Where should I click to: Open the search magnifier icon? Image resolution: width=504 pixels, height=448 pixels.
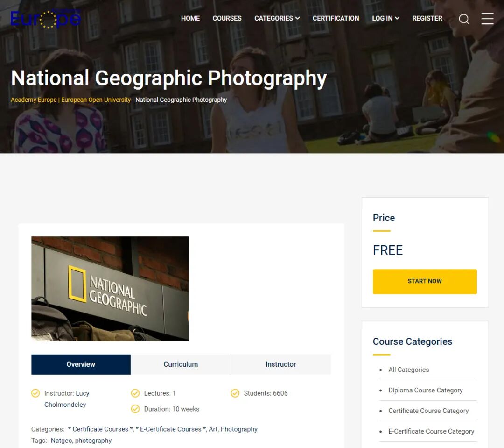coord(464,19)
